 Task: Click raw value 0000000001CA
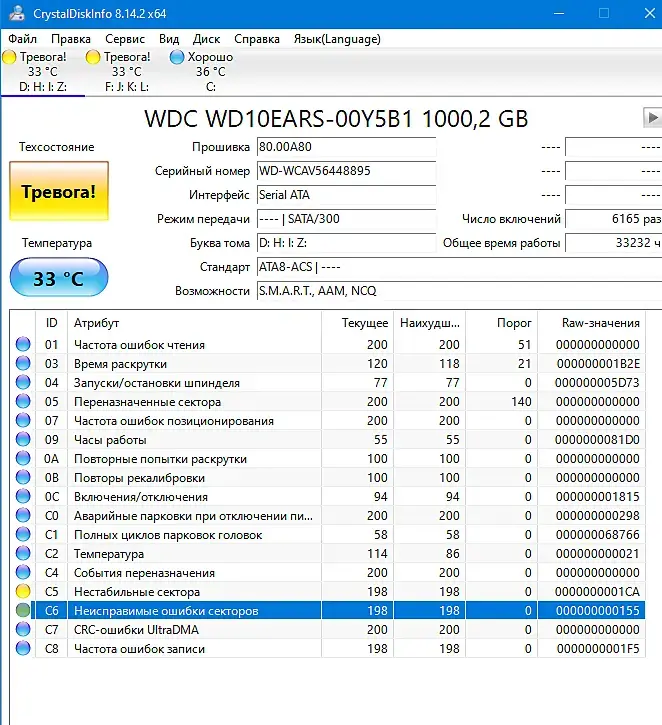point(597,591)
